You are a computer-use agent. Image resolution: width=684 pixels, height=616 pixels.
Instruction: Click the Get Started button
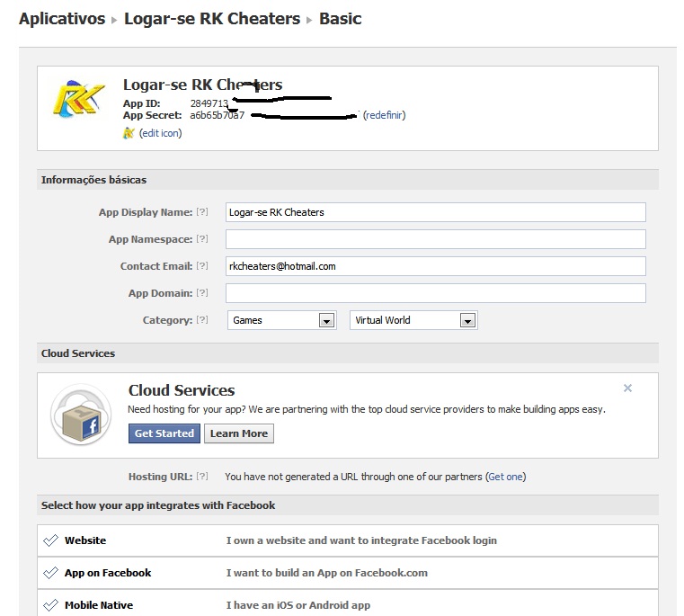tap(164, 433)
